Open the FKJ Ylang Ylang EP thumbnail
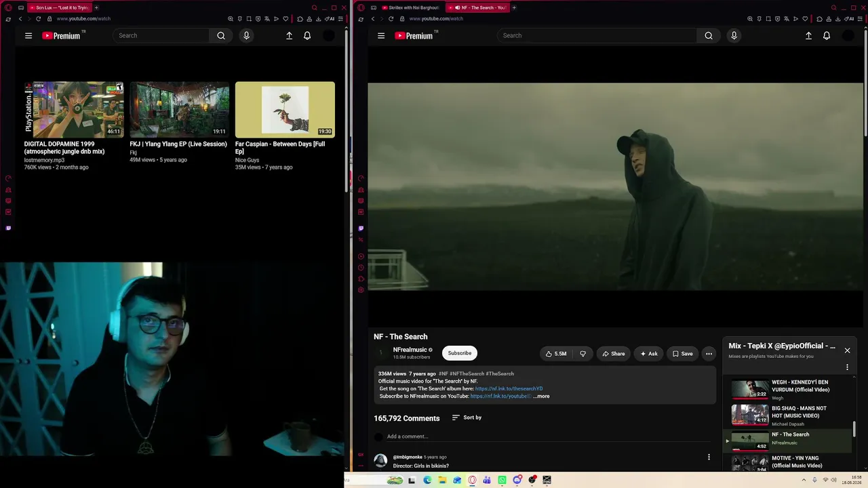This screenshot has height=488, width=868. [x=179, y=110]
